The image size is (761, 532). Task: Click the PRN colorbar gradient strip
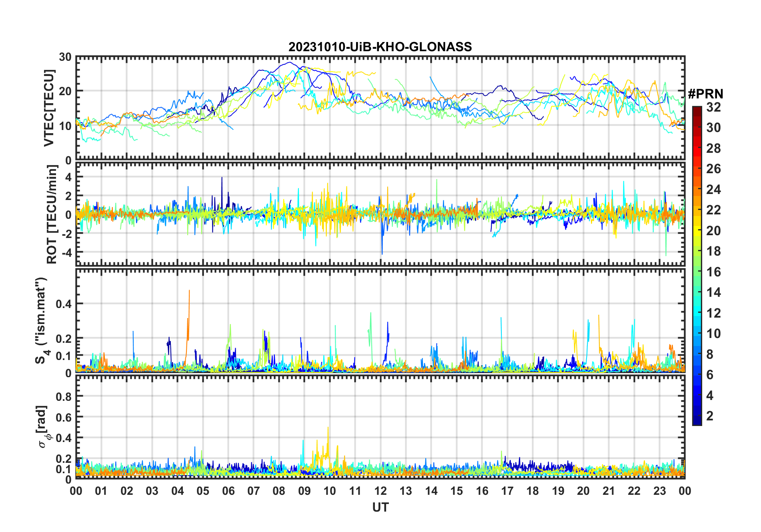coord(697,266)
